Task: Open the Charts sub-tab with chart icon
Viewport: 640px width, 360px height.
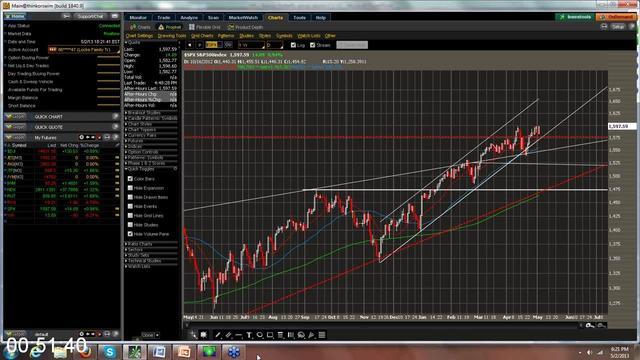Action: 140,27
